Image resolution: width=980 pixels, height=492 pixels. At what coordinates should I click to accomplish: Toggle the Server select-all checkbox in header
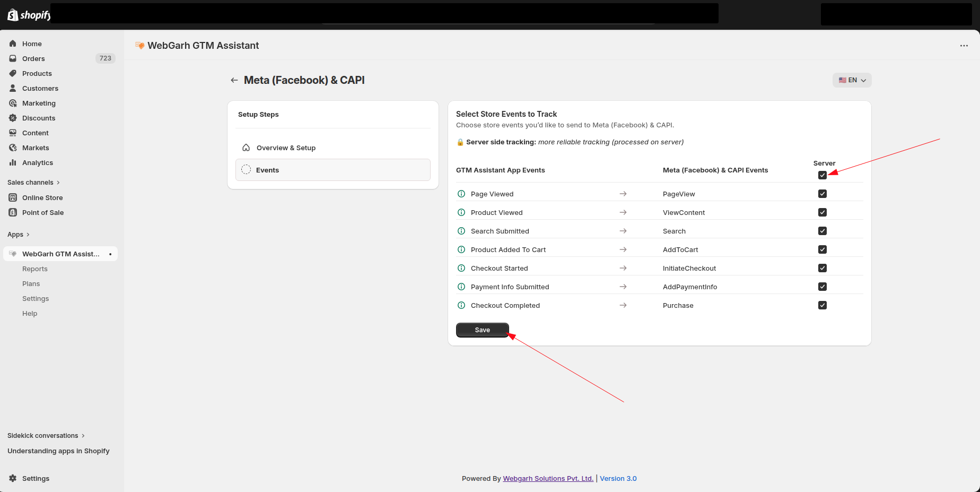coord(822,175)
